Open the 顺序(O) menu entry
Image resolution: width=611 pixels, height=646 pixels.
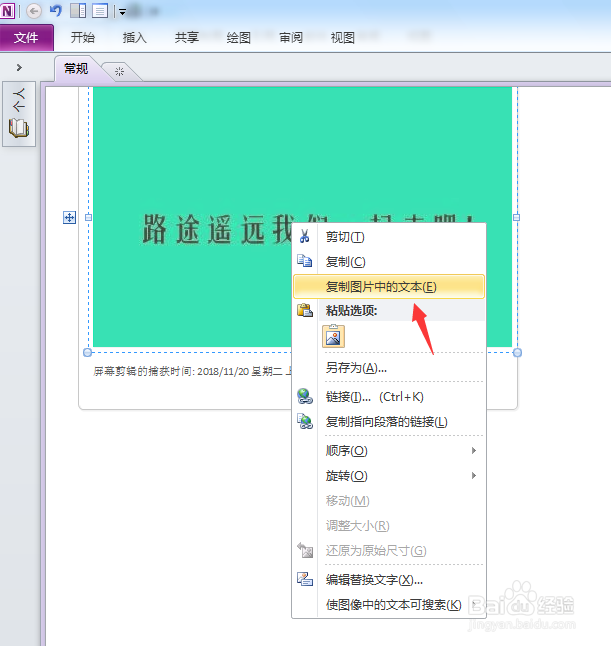389,451
